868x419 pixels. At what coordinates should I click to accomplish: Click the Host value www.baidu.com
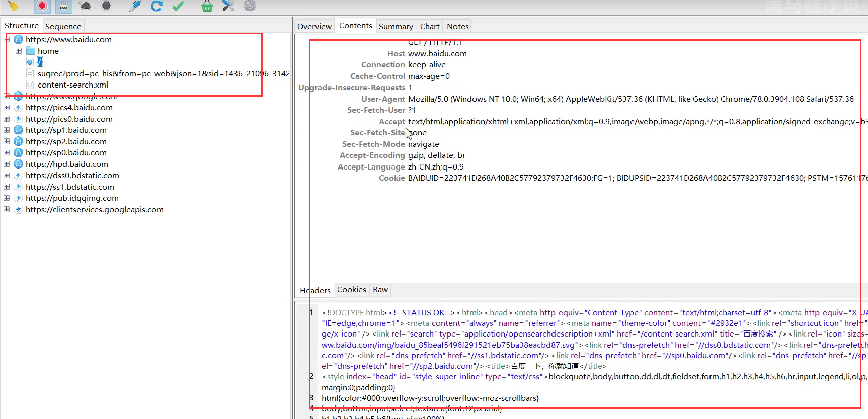pos(437,53)
